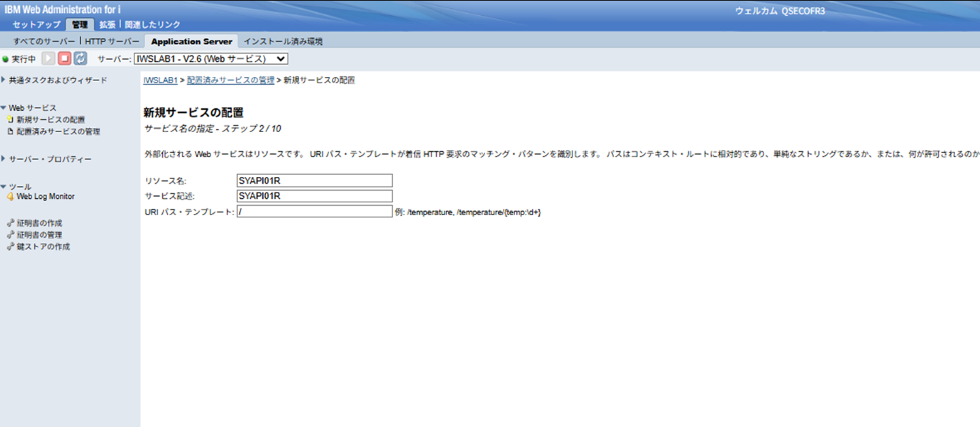
Task: Open the 鍵ストアの作成 link
Action: [x=43, y=247]
